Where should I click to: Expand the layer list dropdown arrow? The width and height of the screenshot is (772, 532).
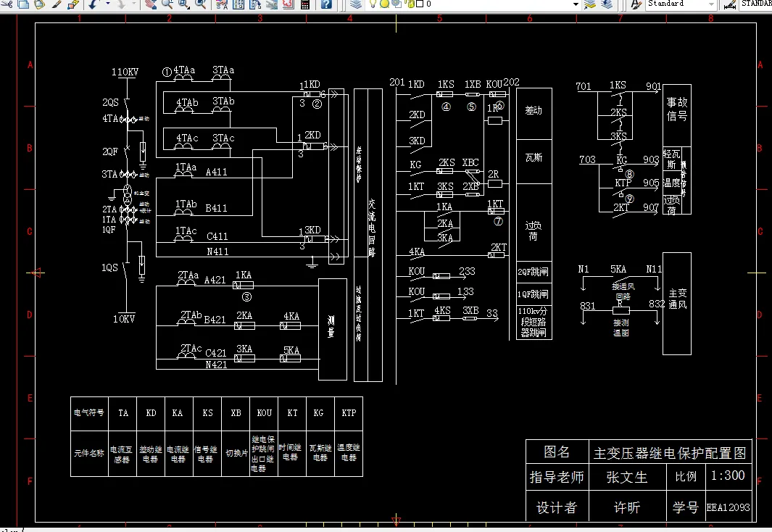point(576,4)
